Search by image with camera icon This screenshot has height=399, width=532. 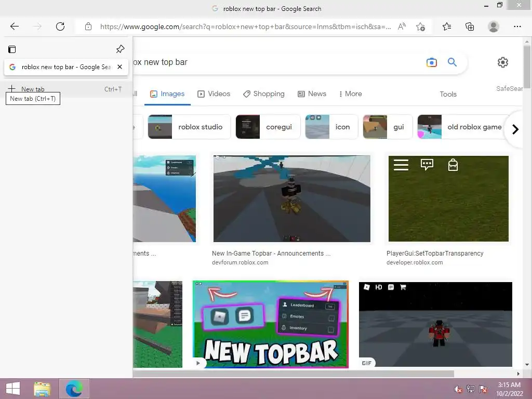[432, 62]
